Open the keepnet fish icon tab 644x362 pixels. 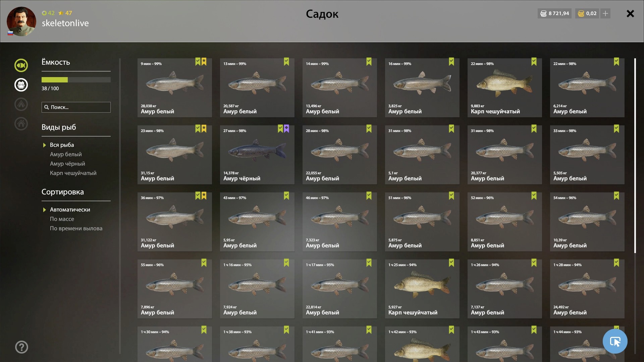(x=21, y=65)
